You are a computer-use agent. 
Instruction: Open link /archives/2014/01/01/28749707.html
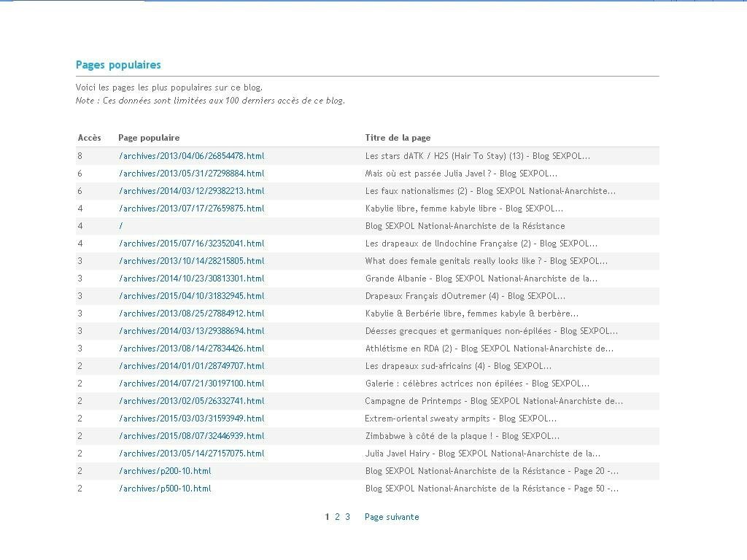tap(192, 366)
